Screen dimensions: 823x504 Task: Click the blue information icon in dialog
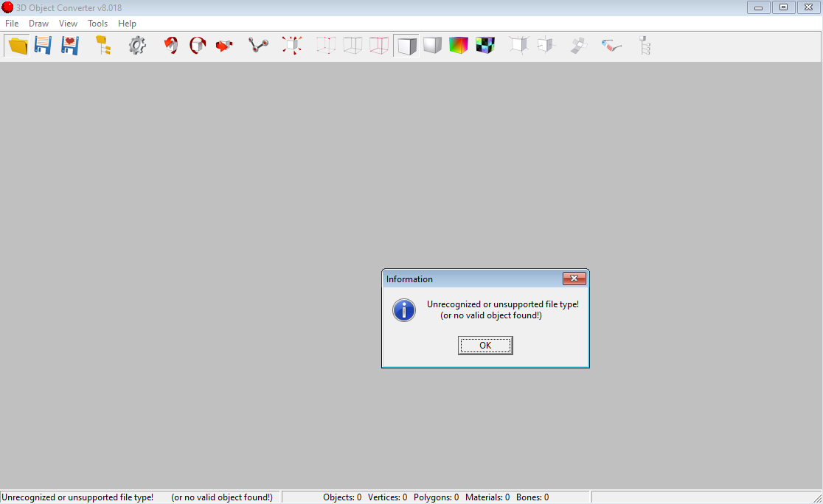[404, 310]
